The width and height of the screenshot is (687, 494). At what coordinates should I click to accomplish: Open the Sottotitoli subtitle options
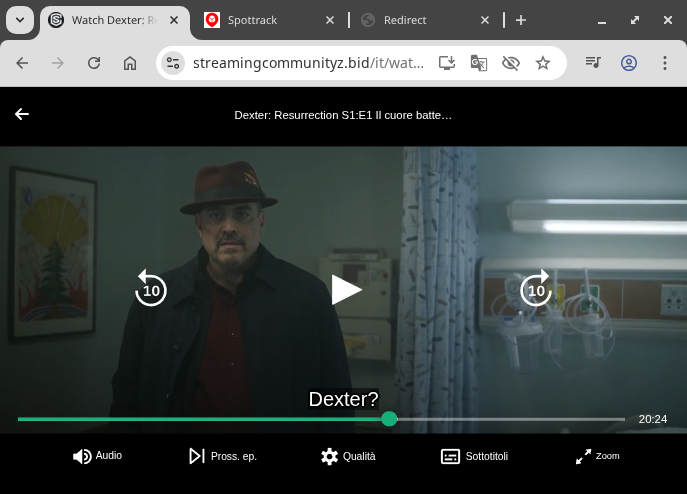point(474,456)
